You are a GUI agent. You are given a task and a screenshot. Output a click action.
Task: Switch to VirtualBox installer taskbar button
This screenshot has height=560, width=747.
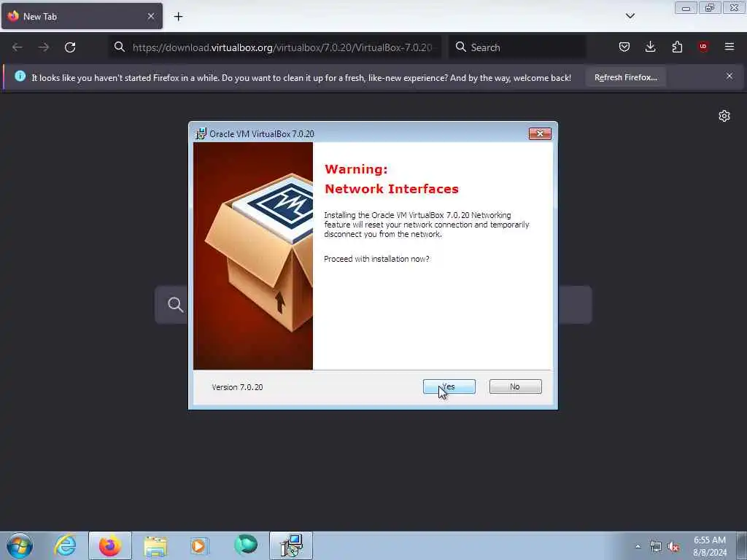pyautogui.click(x=290, y=545)
